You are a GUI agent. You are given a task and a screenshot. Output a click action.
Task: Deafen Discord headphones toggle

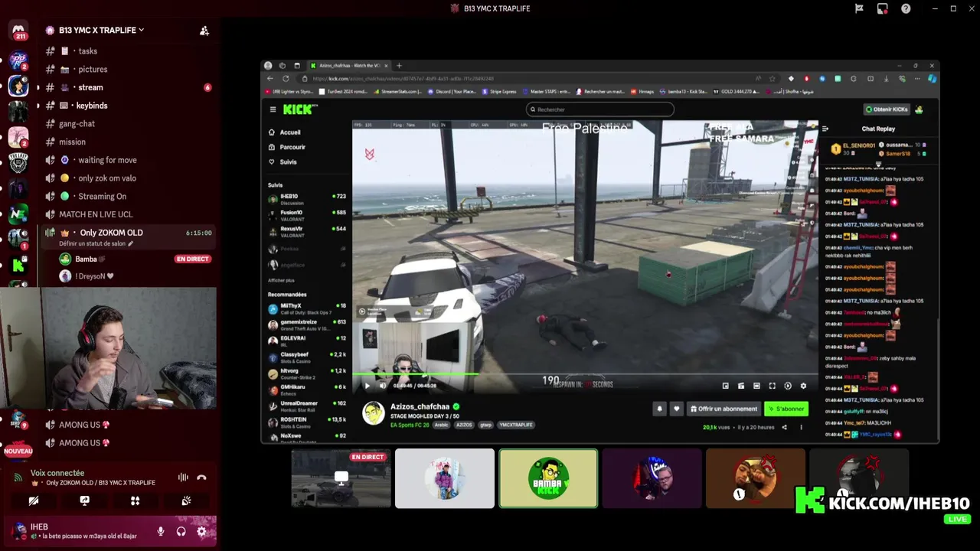pyautogui.click(x=181, y=531)
